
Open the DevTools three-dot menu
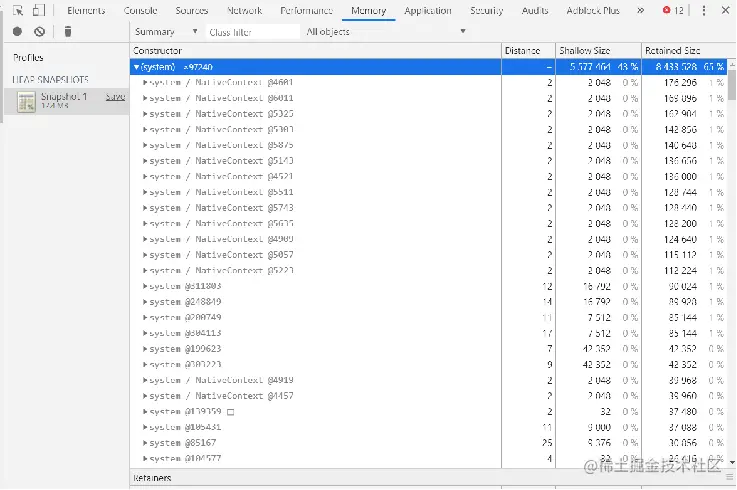point(704,10)
